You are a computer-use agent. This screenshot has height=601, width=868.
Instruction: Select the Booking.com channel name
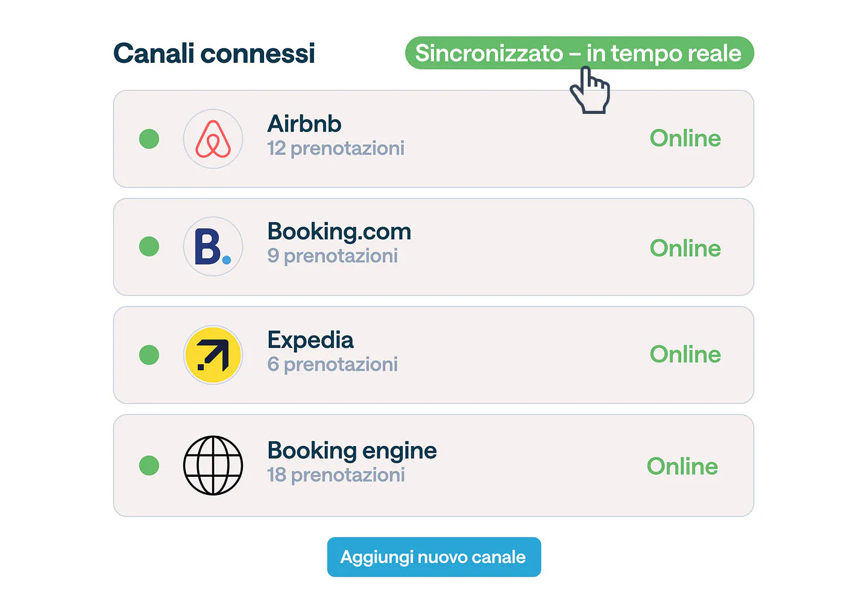339,232
